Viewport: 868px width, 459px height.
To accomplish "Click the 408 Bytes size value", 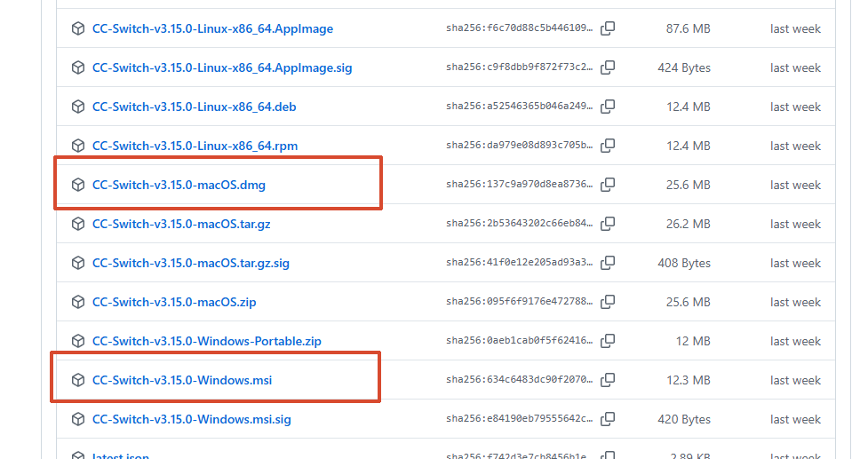I will pyautogui.click(x=684, y=263).
